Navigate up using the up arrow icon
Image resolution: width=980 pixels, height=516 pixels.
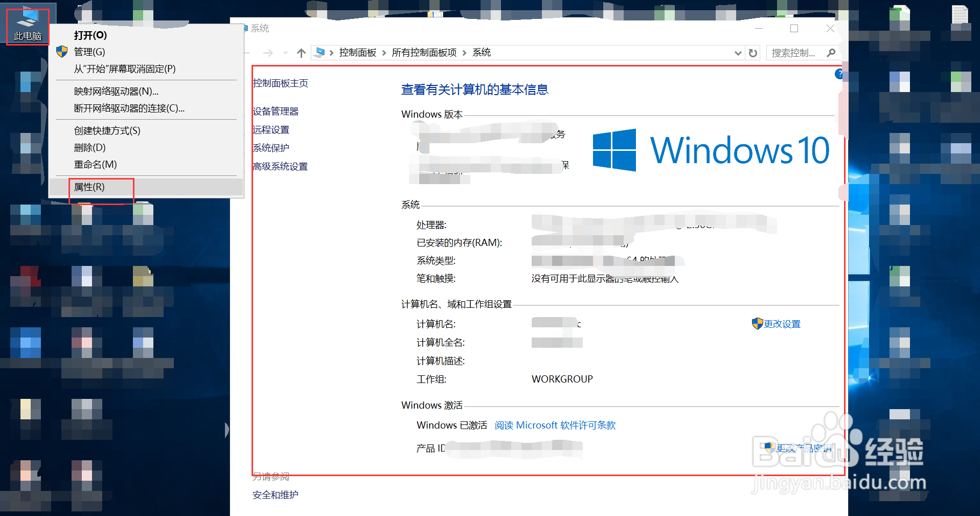pos(302,52)
